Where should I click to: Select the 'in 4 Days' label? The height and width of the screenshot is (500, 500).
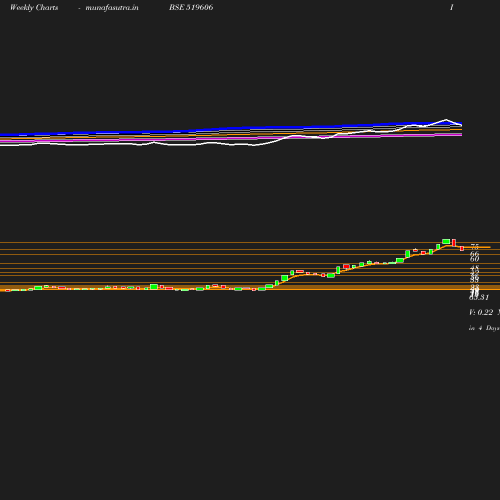point(484,328)
